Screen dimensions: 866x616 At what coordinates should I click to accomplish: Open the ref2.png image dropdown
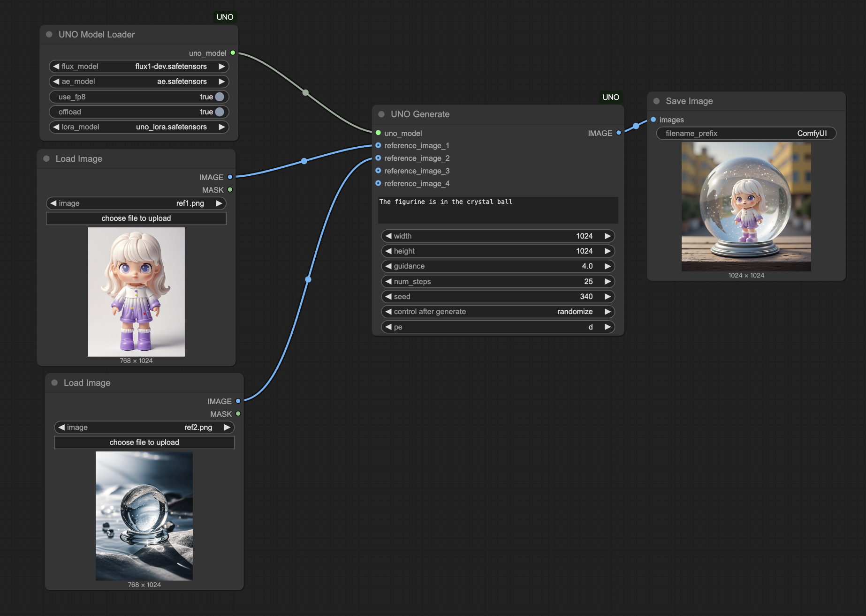click(x=144, y=427)
